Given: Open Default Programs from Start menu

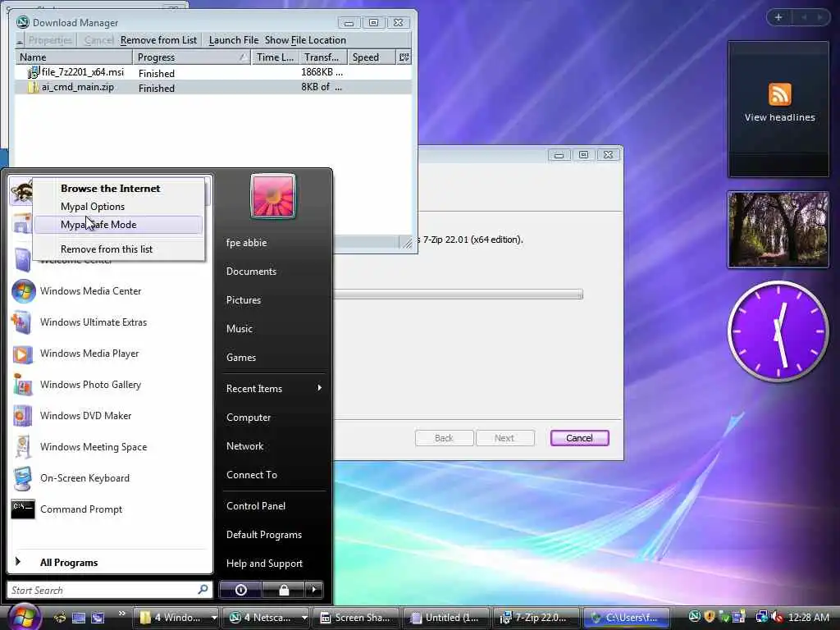Looking at the screenshot, I should [264, 535].
